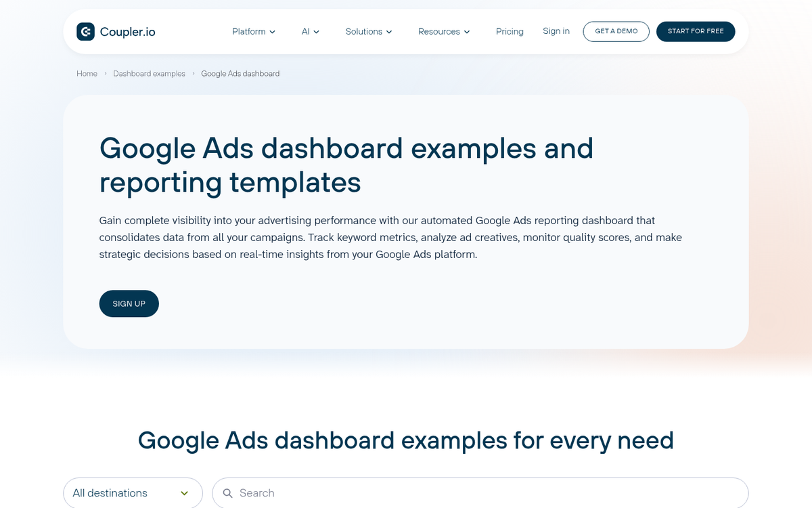Click the Sign in link
The width and height of the screenshot is (812, 508).
[x=556, y=31]
